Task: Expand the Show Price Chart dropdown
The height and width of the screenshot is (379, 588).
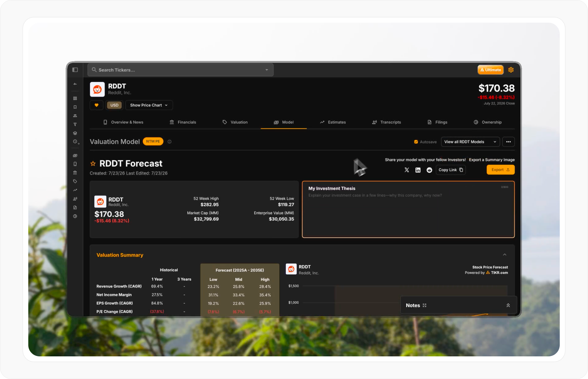Action: pyautogui.click(x=149, y=105)
